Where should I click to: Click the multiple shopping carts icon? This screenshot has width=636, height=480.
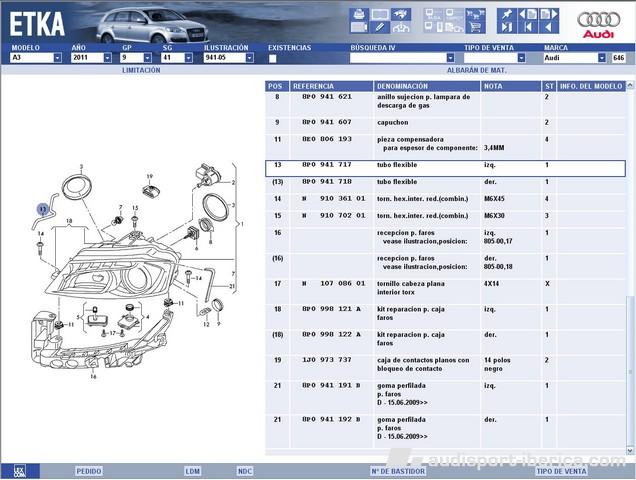(x=475, y=15)
